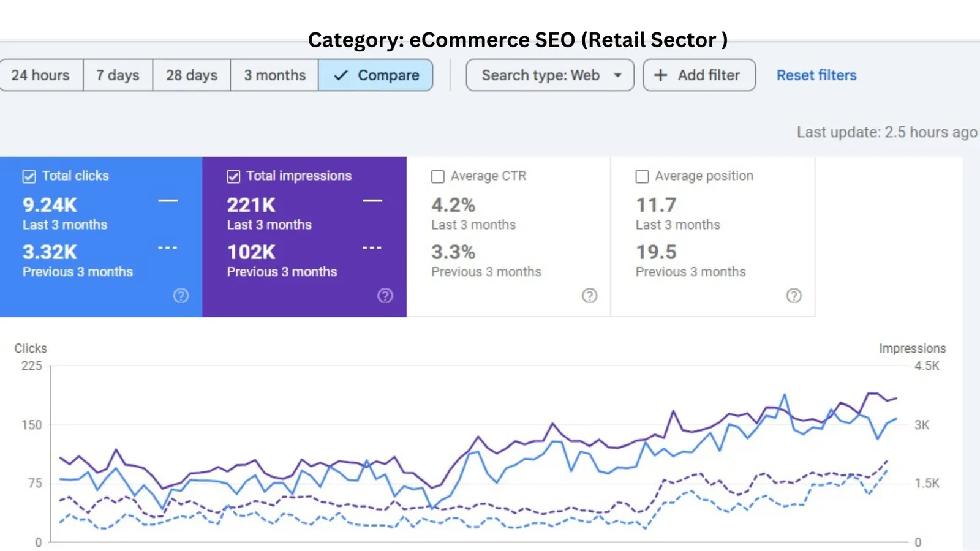Select the 24 hours date range
This screenshot has width=980, height=551.
(x=41, y=75)
